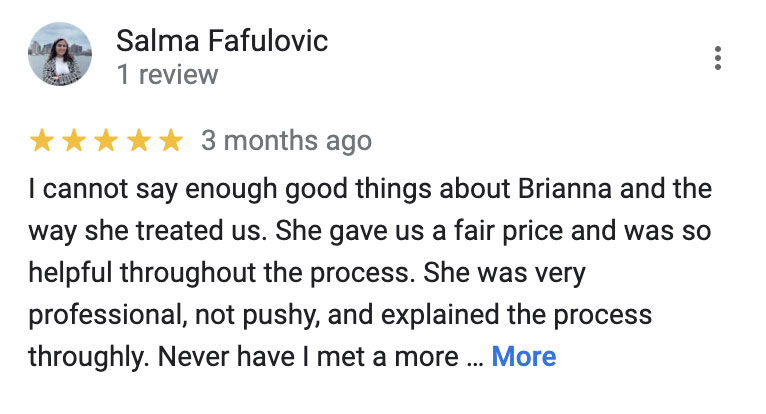766x414 pixels.
Task: Open the three-dot review options menu
Action: 717,58
